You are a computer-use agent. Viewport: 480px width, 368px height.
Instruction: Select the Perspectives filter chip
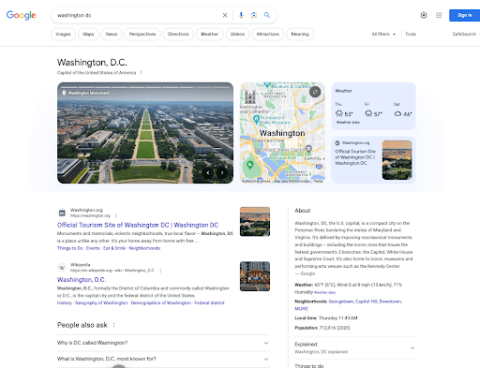pyautogui.click(x=143, y=34)
